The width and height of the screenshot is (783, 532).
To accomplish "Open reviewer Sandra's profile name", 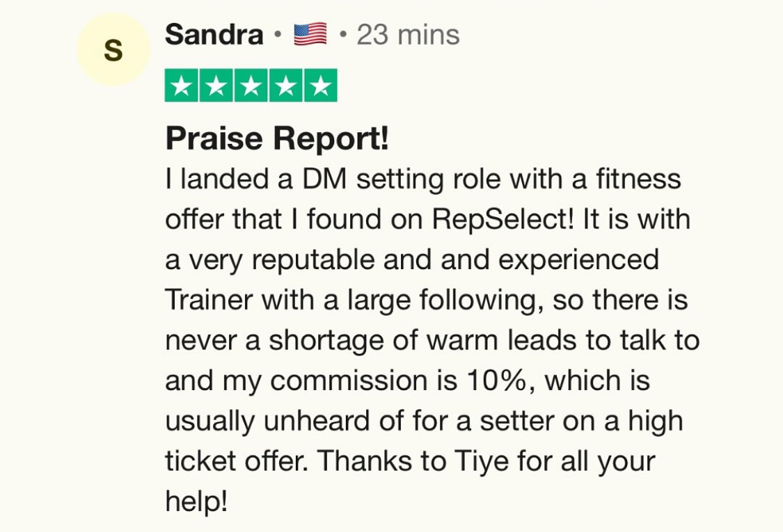I will 214,35.
